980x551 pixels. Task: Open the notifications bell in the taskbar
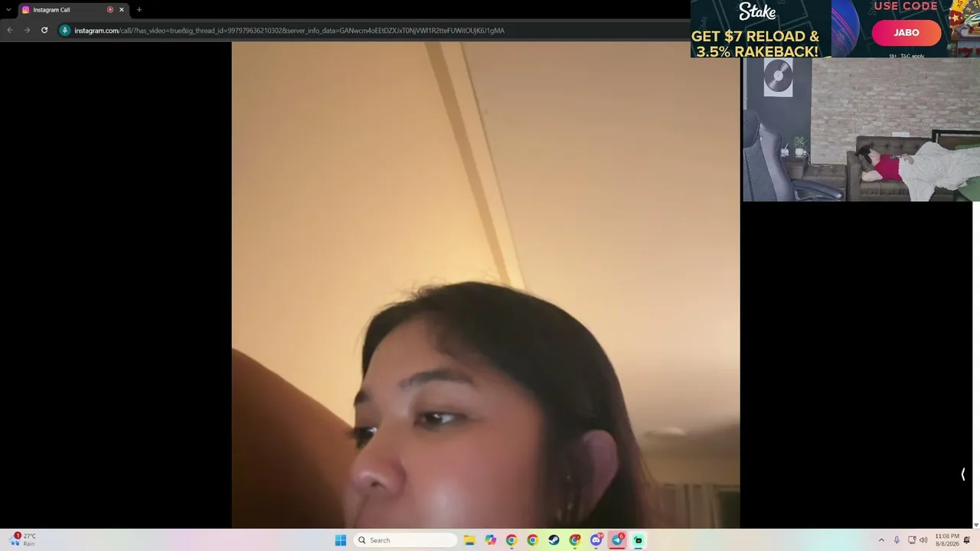click(x=967, y=540)
